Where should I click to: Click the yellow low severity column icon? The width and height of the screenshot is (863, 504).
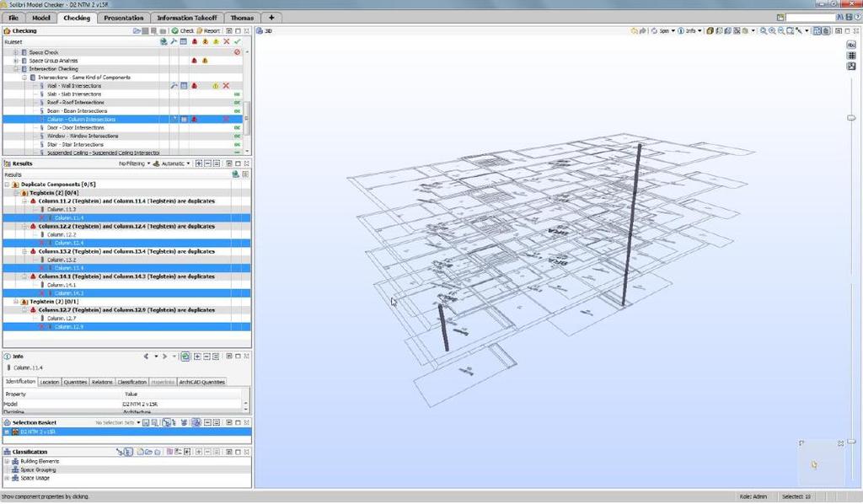point(216,42)
